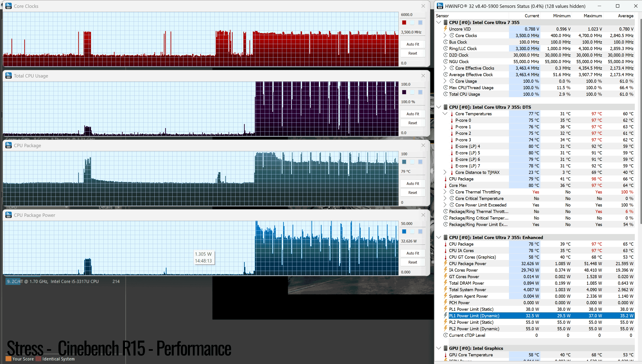Expand the Core Thermal Throttling row

[x=445, y=192]
